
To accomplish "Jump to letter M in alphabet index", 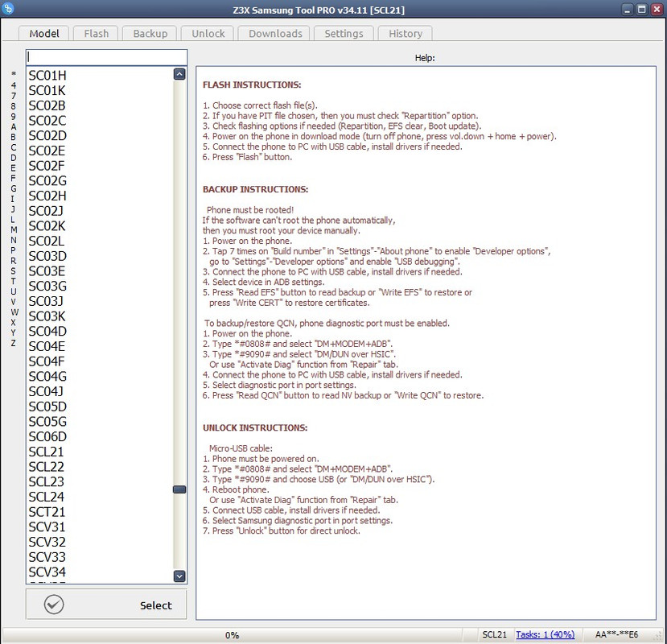I will [x=14, y=230].
